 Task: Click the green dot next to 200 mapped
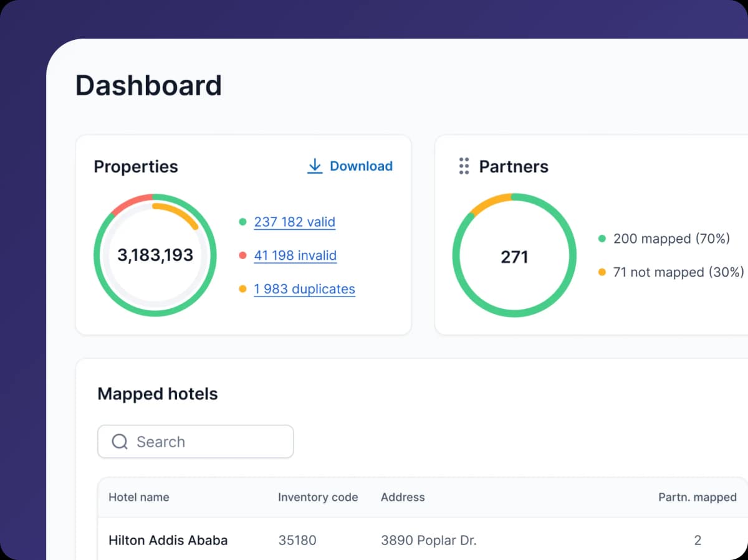(602, 239)
